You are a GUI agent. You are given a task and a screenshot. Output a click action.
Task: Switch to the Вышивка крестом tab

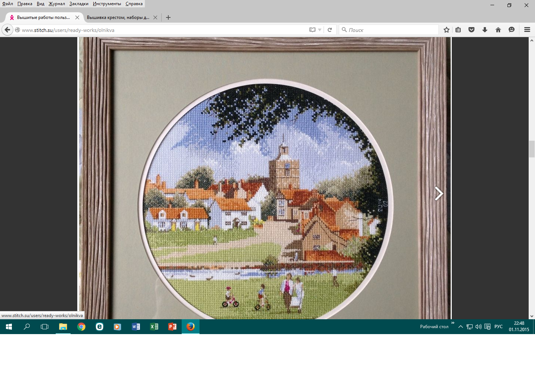[x=118, y=17]
